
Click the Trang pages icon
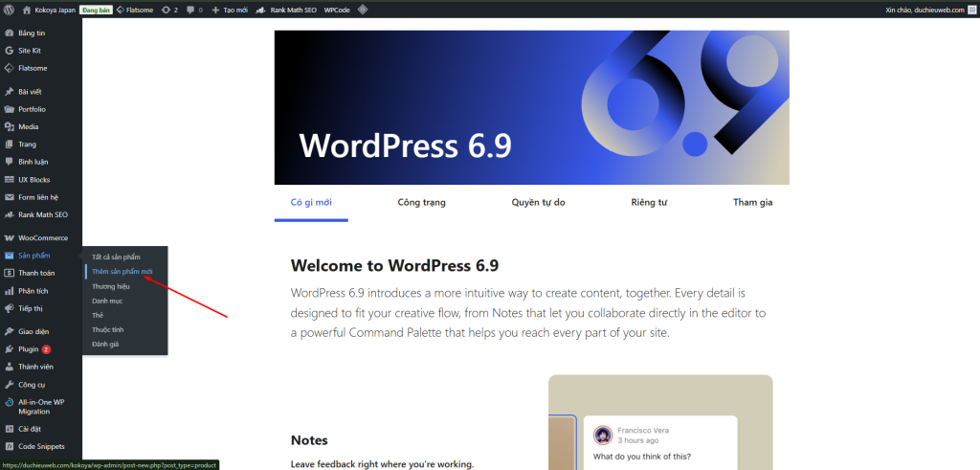click(9, 145)
